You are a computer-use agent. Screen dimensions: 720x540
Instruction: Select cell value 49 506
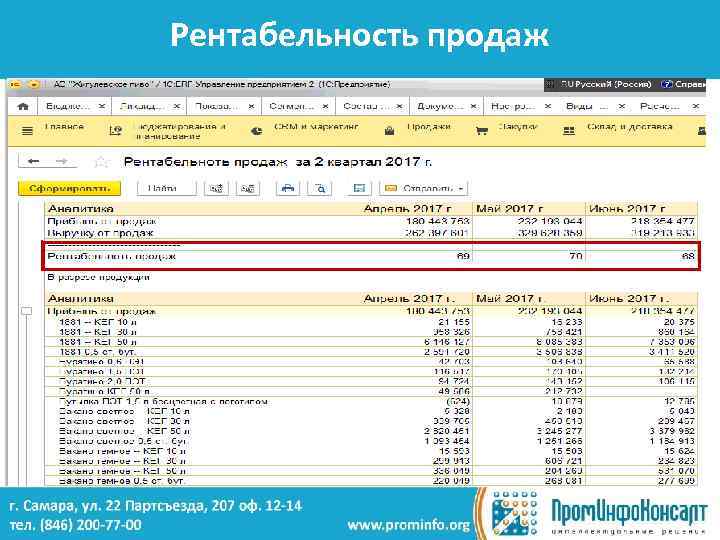[454, 392]
